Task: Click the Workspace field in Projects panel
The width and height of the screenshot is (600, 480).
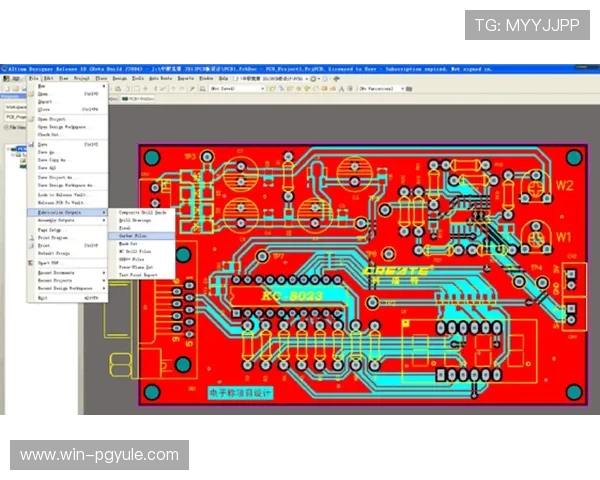Action: click(x=14, y=105)
